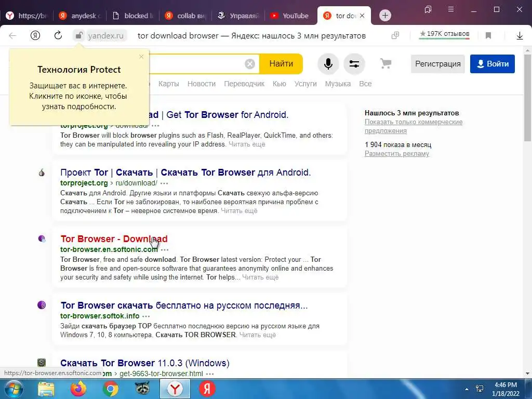Screen dimensions: 532x399
Task: Open Tor Browser скачать бесплатно result
Action: click(x=184, y=305)
